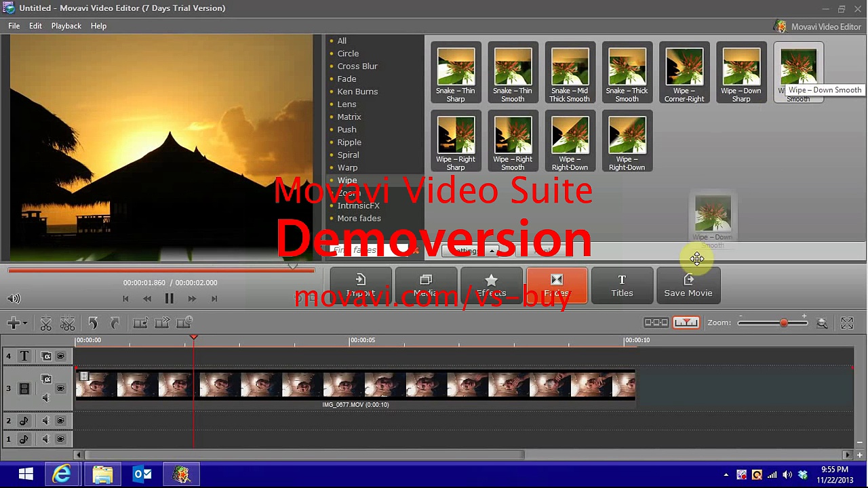The image size is (868, 488).
Task: Open the Playback menu
Action: tap(66, 26)
